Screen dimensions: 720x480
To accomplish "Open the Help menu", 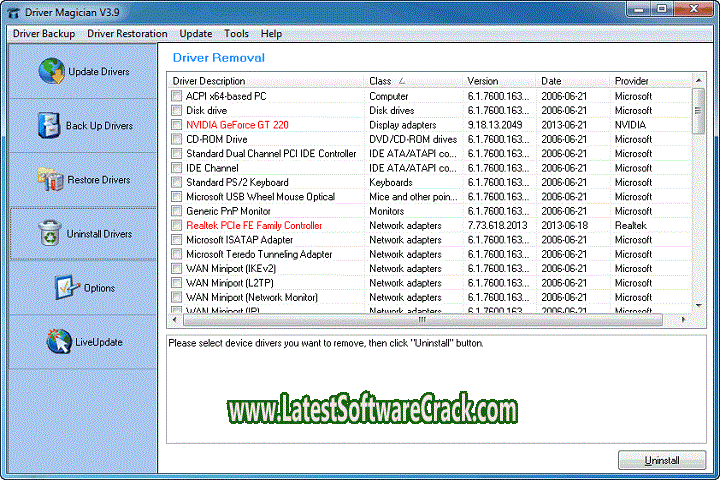I will [271, 33].
